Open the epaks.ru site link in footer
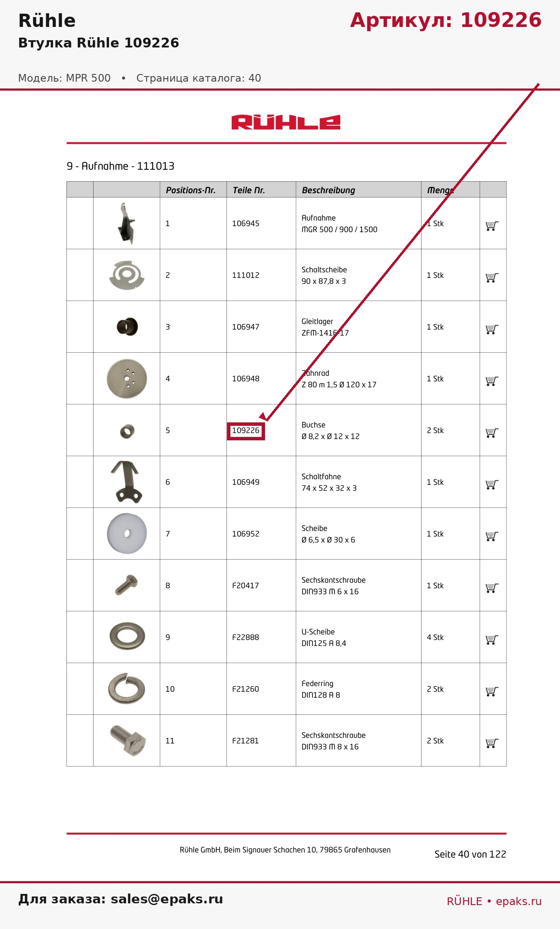 519,901
